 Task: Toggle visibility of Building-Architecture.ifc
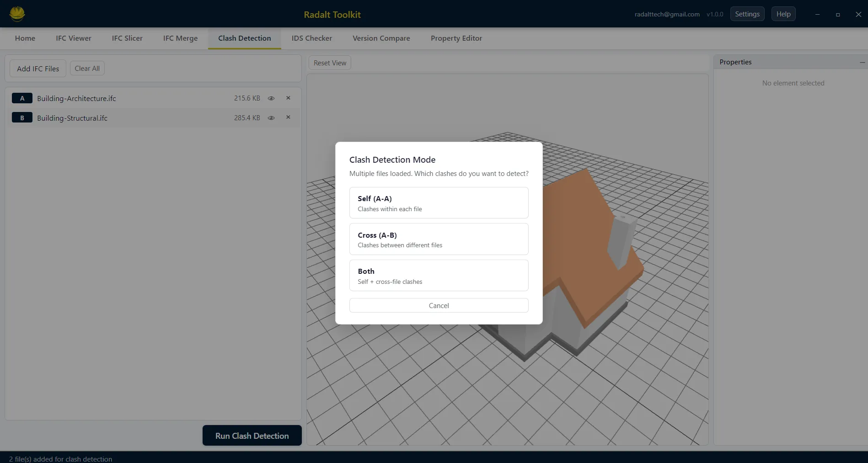[271, 98]
